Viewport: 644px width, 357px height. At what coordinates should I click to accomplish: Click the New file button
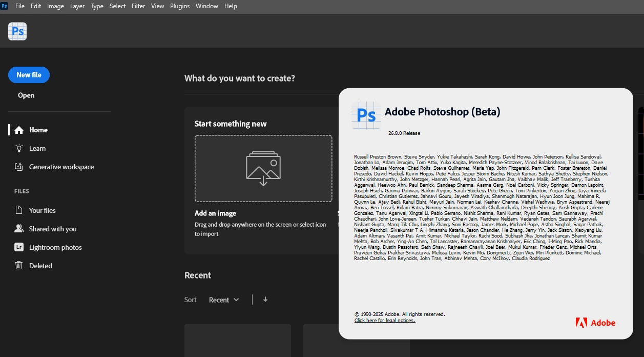(29, 75)
